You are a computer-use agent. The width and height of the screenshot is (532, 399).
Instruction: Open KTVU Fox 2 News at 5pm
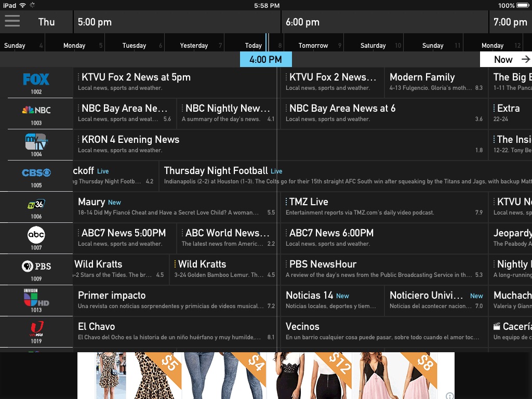pyautogui.click(x=177, y=83)
